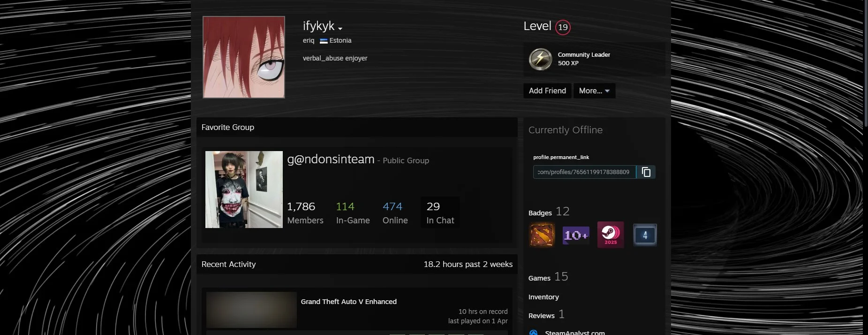This screenshot has width=868, height=335.
Task: Click the 10 hrs on record text
Action: click(x=483, y=312)
